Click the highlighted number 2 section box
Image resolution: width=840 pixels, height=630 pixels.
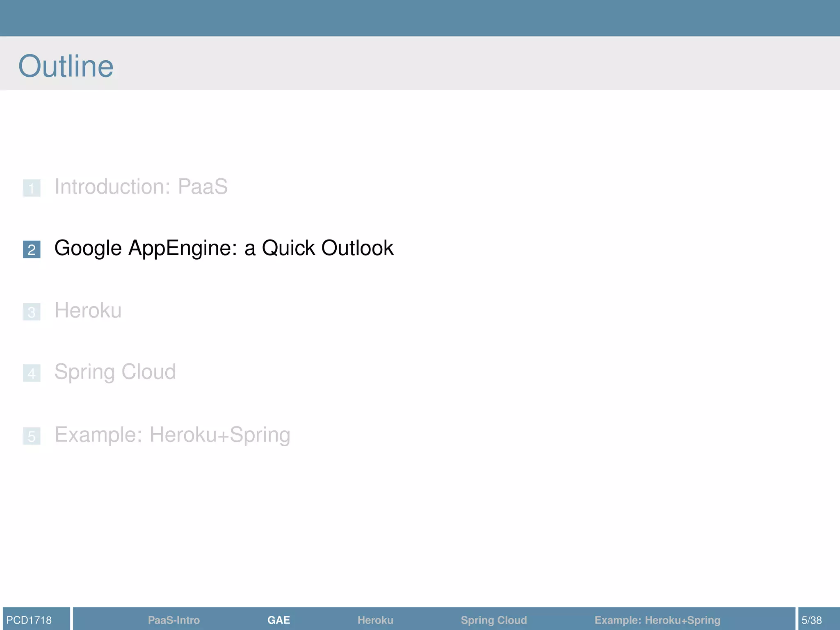click(32, 249)
